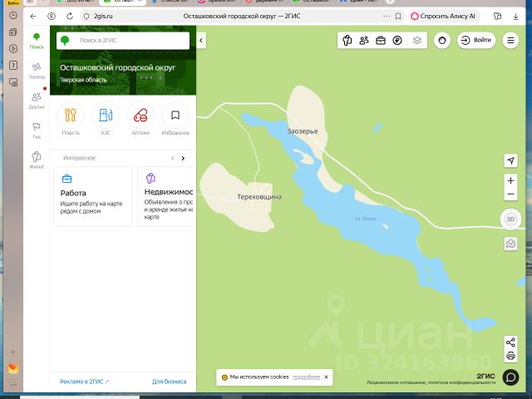
Task: Open the hamburger main menu
Action: pyautogui.click(x=510, y=41)
